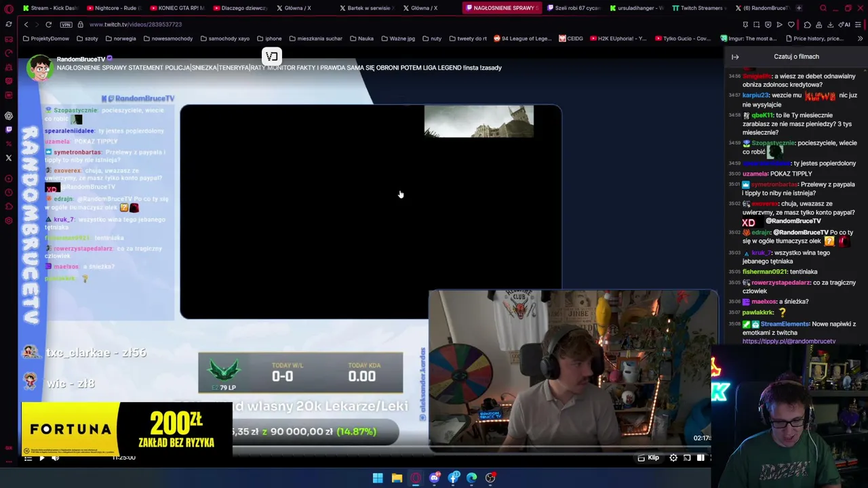This screenshot has width=868, height=488.
Task: Open the norwegia bookmark folder
Action: (x=121, y=39)
